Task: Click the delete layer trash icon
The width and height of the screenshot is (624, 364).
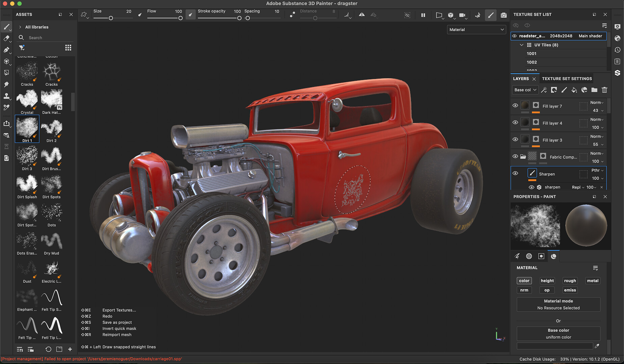Action: coord(604,90)
